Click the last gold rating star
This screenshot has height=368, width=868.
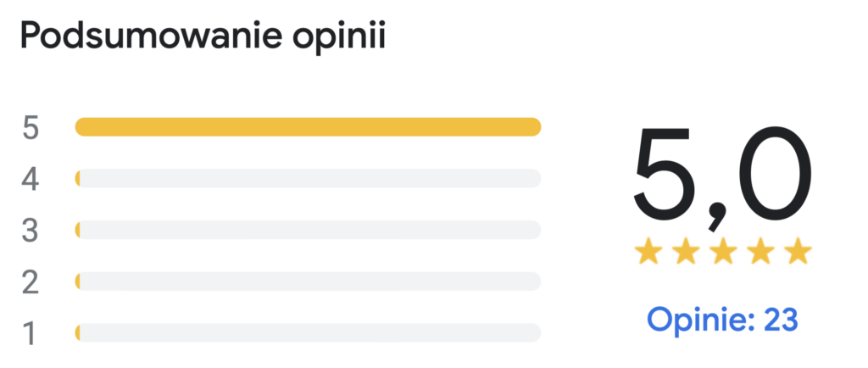coord(798,252)
